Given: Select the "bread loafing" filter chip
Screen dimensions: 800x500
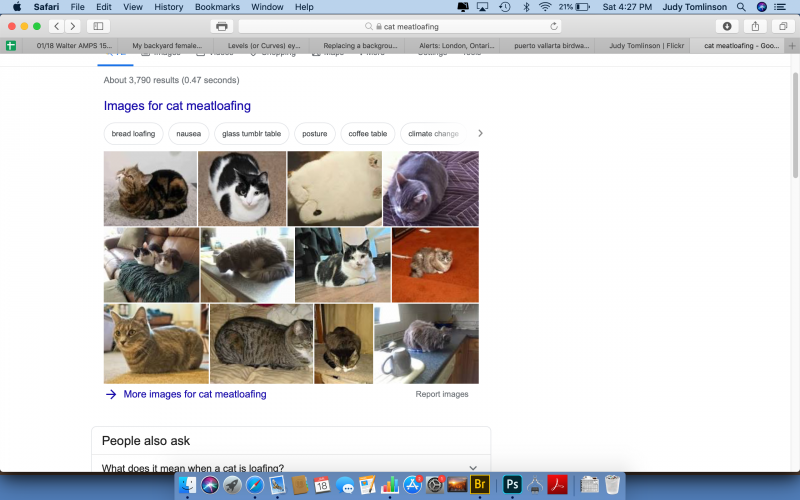Looking at the screenshot, I should pyautogui.click(x=133, y=133).
